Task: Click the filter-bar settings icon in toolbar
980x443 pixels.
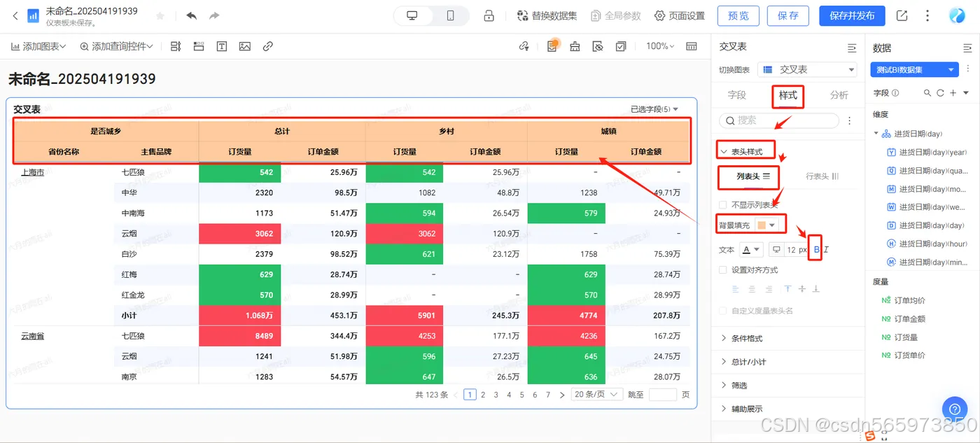Action: point(176,46)
